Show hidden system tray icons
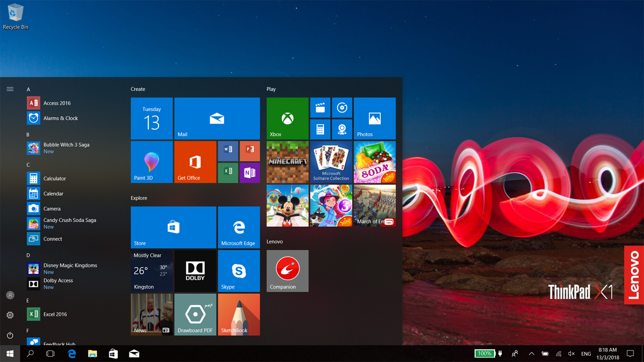This screenshot has height=362, width=644. (x=531, y=354)
